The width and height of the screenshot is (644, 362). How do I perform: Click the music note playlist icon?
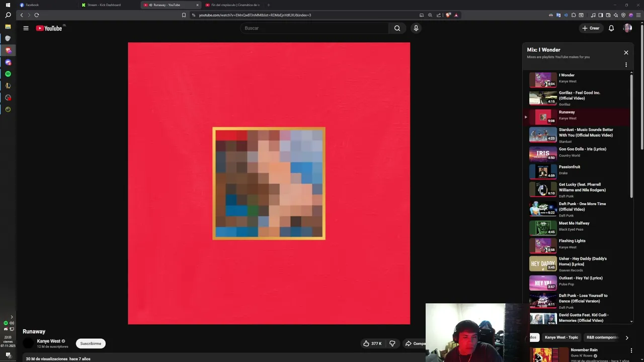pyautogui.click(x=593, y=15)
